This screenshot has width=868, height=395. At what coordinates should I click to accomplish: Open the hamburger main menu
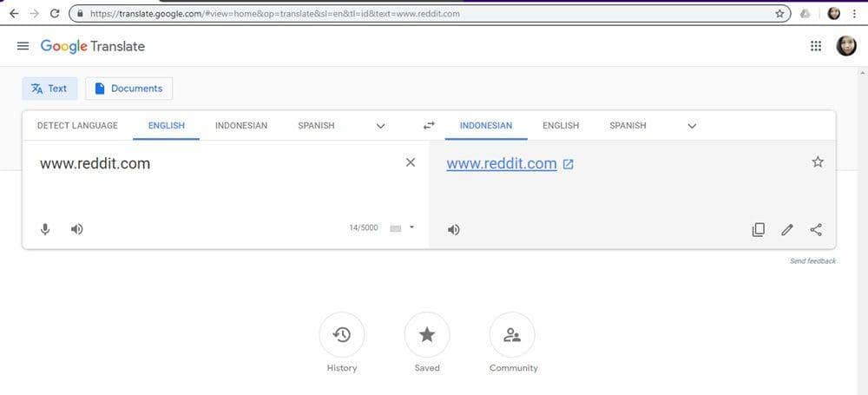pos(23,46)
